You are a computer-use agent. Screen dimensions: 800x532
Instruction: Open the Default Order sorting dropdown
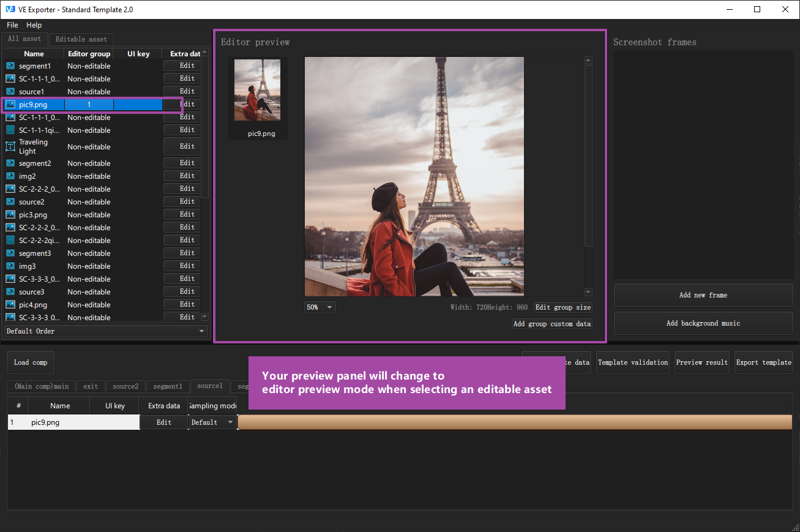coord(107,331)
